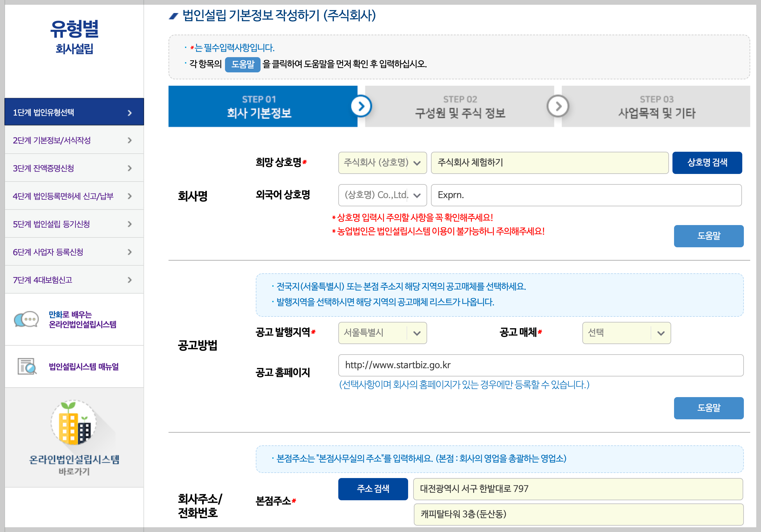
Task: Expand the (상호명) Co.,Ltd. dropdown
Action: click(x=382, y=195)
